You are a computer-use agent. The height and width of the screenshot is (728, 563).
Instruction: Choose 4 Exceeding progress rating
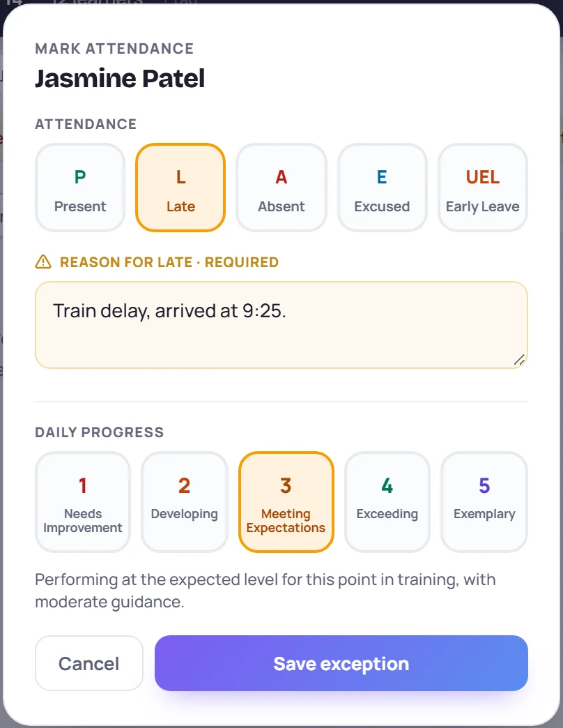click(x=387, y=502)
